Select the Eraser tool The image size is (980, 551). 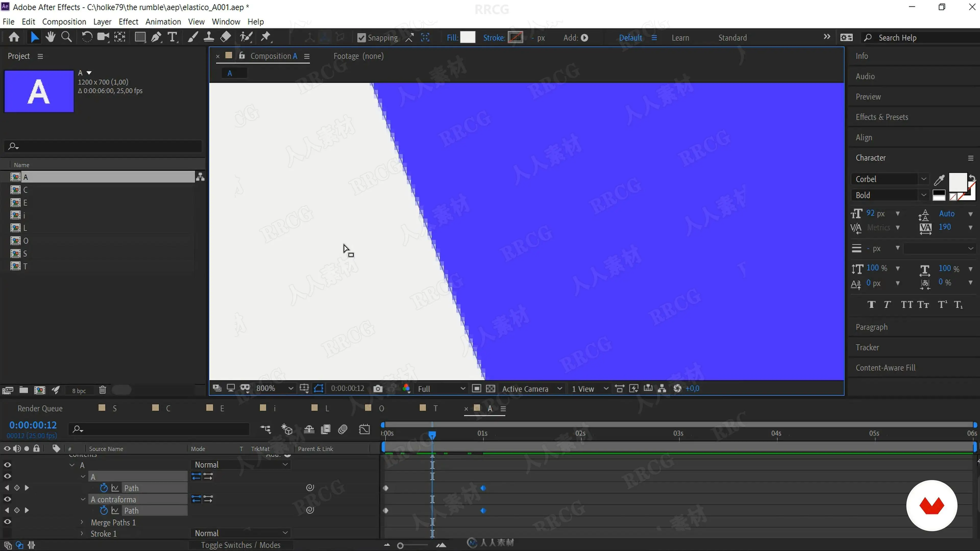[x=226, y=37]
